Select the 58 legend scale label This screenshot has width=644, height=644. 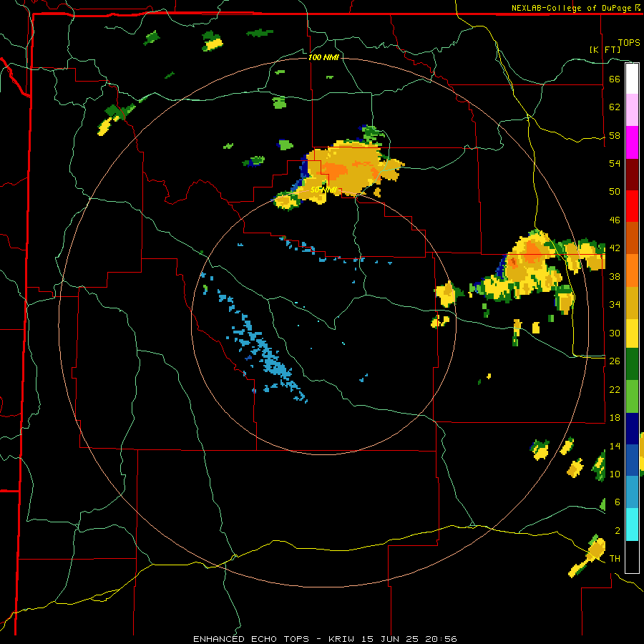pos(615,135)
